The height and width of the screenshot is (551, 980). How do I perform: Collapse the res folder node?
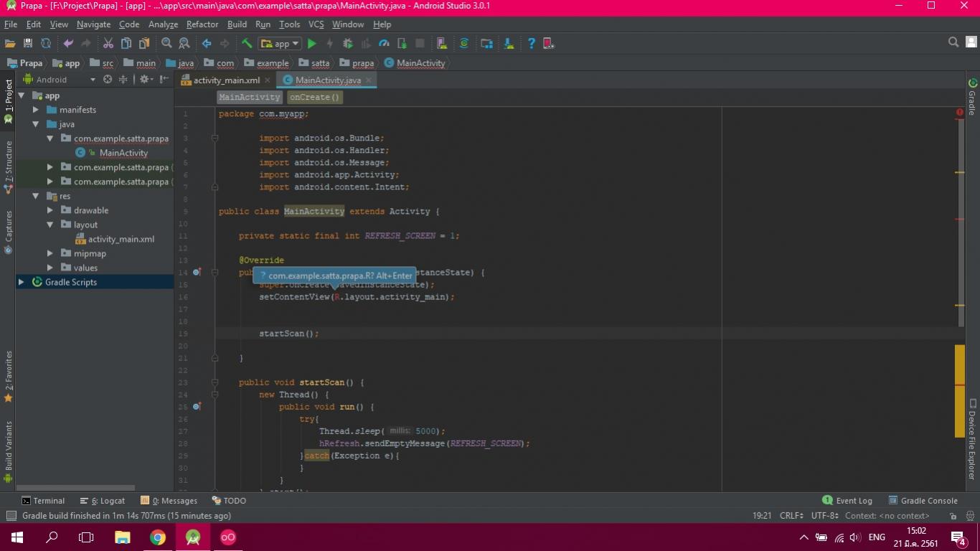pos(36,196)
